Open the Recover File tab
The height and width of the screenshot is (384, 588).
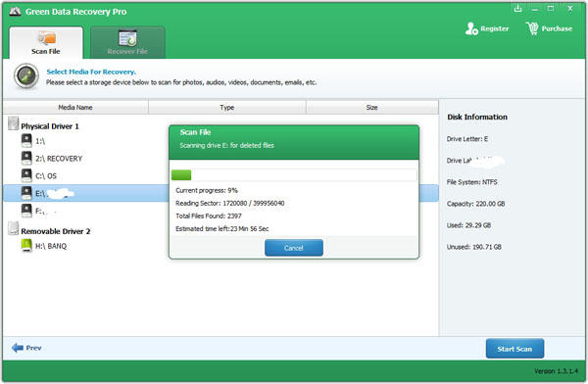click(127, 43)
